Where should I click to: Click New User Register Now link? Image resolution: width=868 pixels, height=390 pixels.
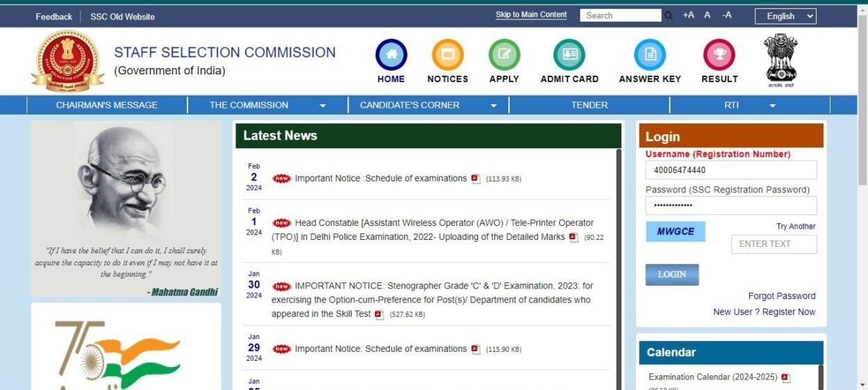(x=765, y=312)
